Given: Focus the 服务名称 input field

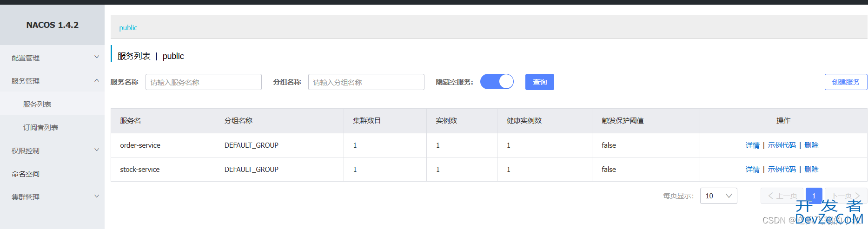Looking at the screenshot, I should [204, 82].
